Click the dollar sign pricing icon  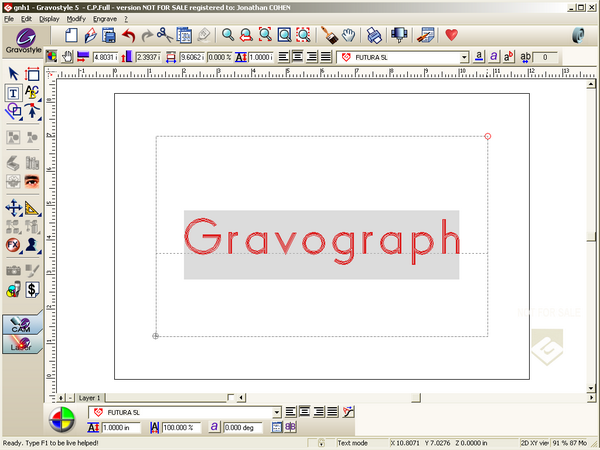coord(32,290)
